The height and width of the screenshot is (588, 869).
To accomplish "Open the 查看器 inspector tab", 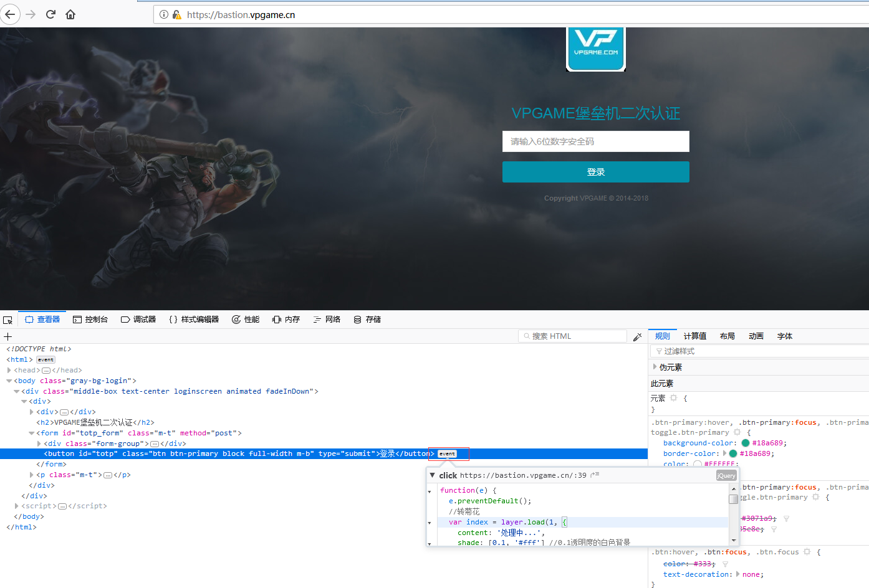I will point(43,320).
